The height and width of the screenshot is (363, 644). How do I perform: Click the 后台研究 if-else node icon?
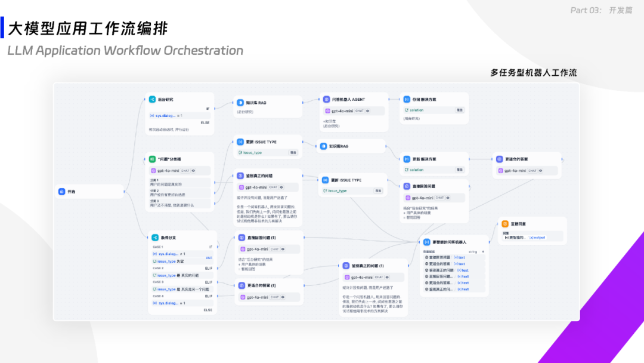[x=153, y=100]
